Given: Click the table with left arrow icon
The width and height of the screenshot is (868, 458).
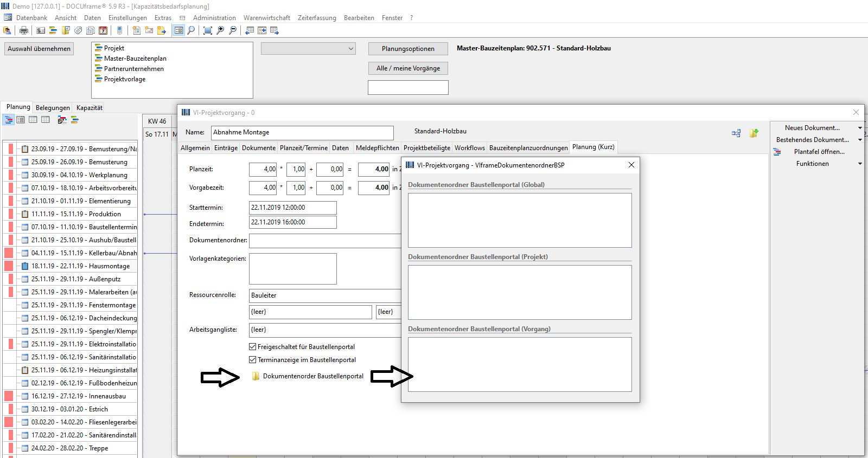Looking at the screenshot, I should [x=250, y=30].
